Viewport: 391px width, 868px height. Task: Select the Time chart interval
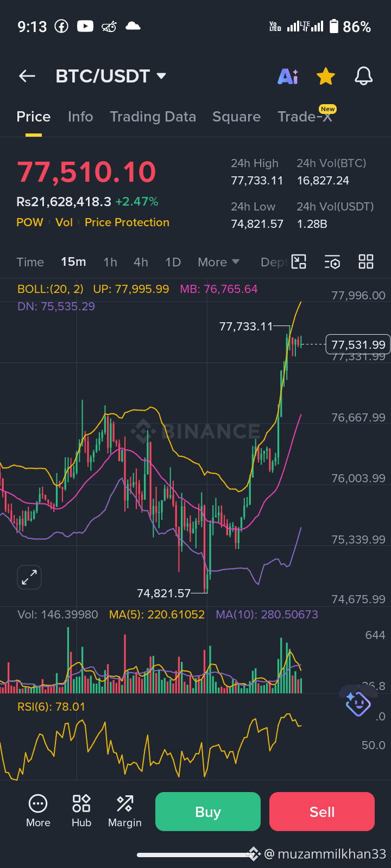point(30,262)
